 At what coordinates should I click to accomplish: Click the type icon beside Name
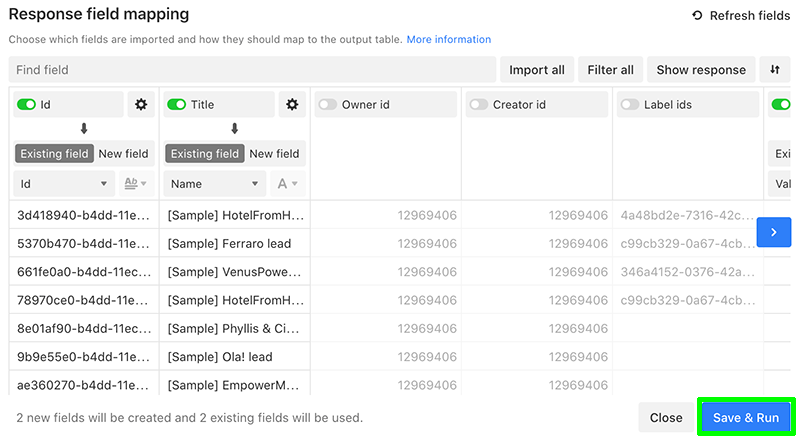coord(287,184)
